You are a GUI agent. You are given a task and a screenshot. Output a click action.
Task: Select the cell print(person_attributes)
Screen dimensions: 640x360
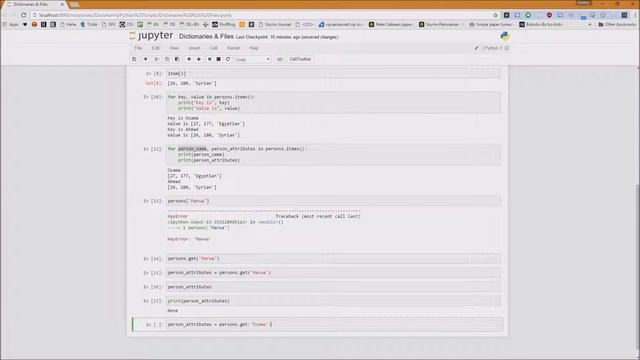(x=333, y=301)
